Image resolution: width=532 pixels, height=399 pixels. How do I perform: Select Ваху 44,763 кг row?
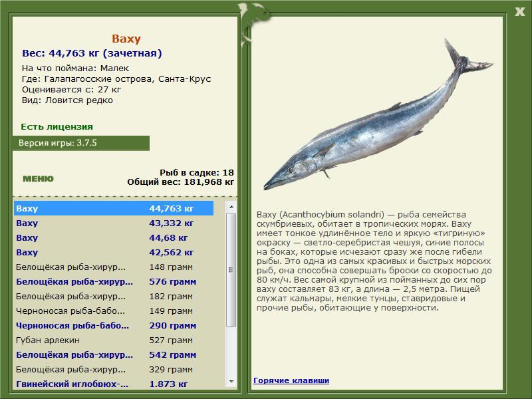coord(114,208)
